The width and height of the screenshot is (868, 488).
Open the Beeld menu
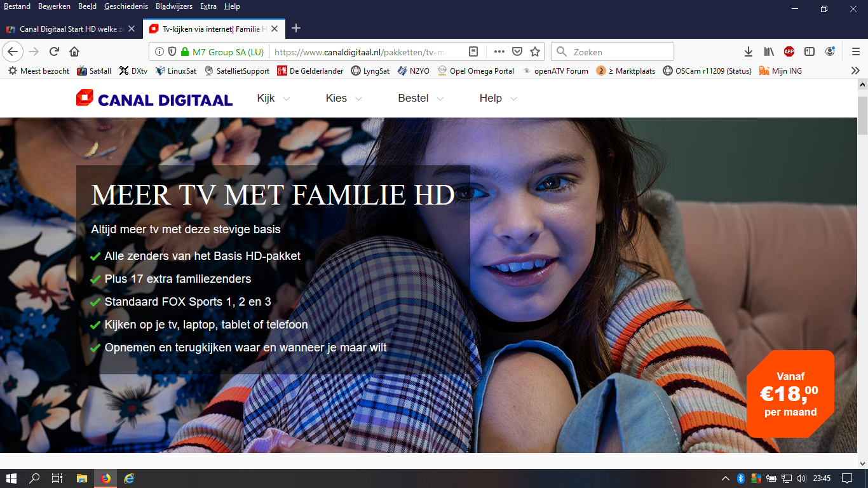coord(87,6)
